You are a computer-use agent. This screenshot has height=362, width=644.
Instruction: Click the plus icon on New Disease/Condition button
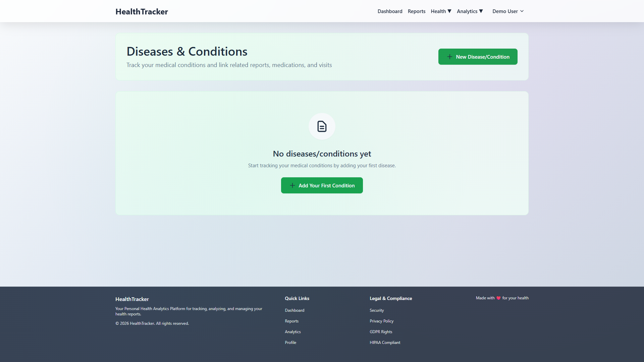tap(450, 57)
